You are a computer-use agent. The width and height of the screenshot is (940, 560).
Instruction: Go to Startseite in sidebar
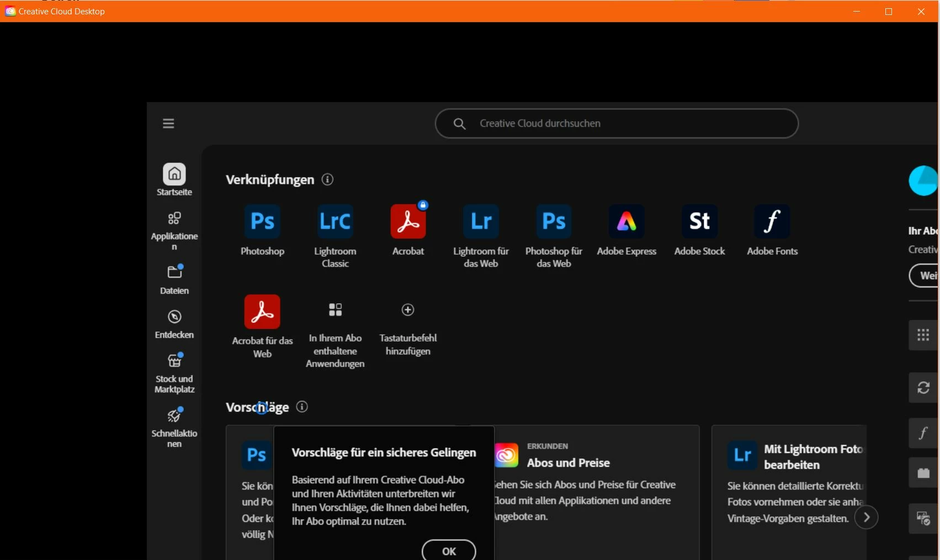coord(174,179)
